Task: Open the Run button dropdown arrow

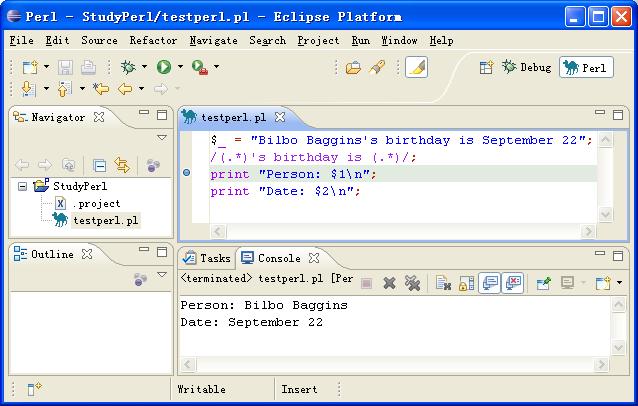Action: [x=180, y=67]
